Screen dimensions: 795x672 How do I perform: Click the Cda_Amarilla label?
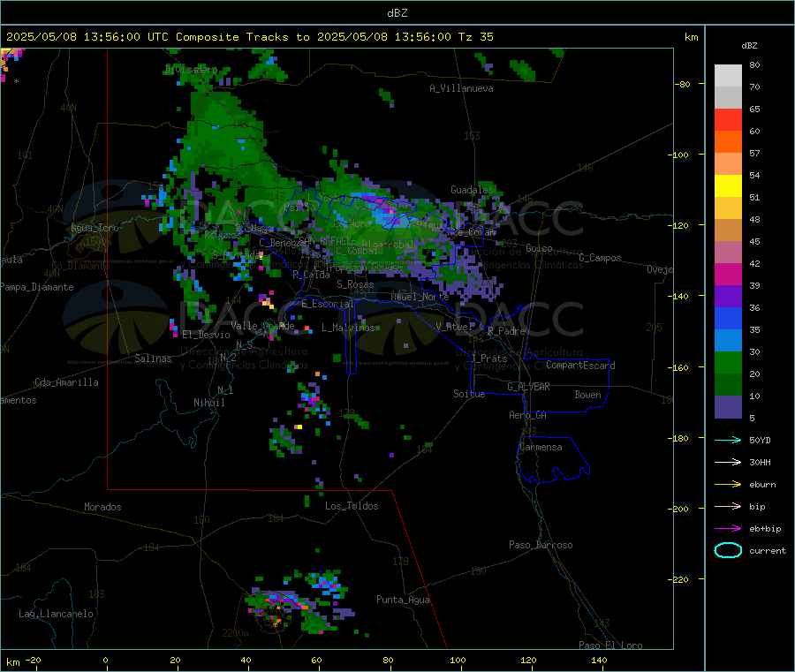point(66,382)
